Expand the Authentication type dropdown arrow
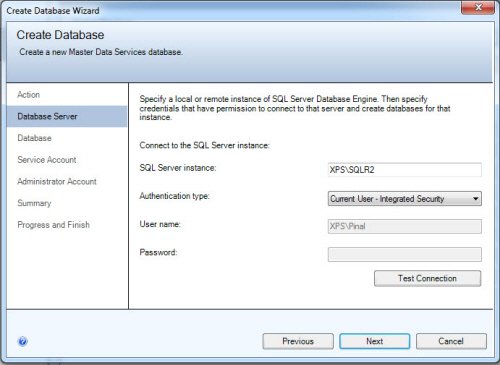The width and height of the screenshot is (500, 365). coord(476,199)
